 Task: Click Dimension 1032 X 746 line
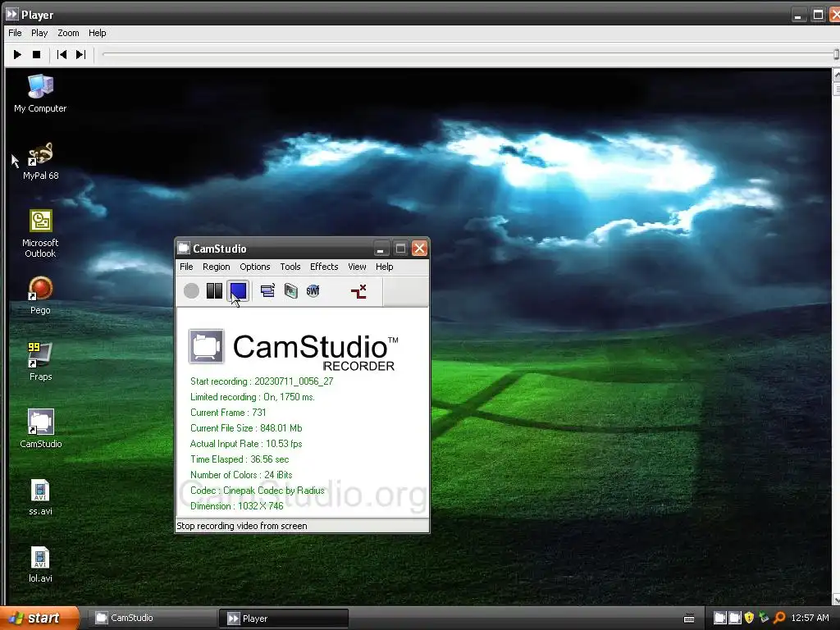[237, 505]
